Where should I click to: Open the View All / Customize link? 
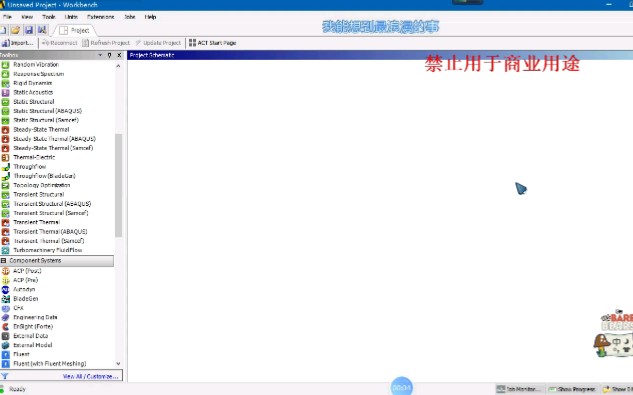(x=90, y=376)
